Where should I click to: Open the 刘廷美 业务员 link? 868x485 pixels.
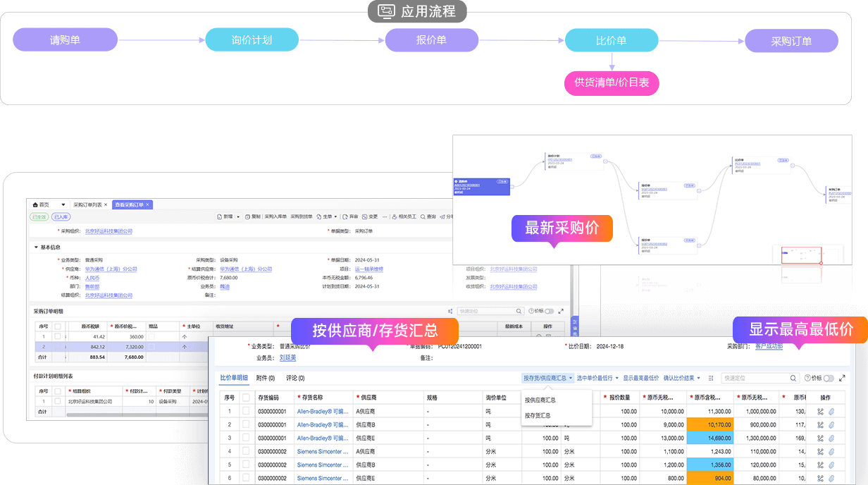pyautogui.click(x=287, y=358)
